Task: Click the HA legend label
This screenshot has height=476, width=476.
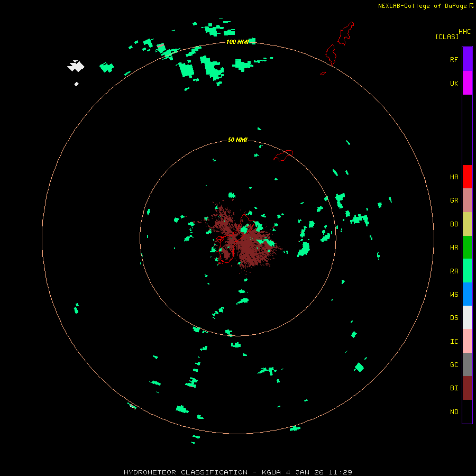Action: coord(454,177)
